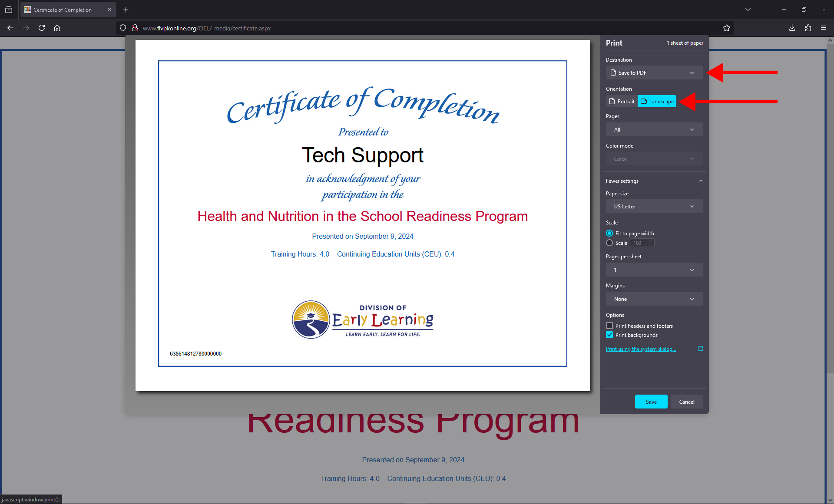Uncheck Print backgrounds option
This screenshot has width=834, height=504.
[609, 335]
